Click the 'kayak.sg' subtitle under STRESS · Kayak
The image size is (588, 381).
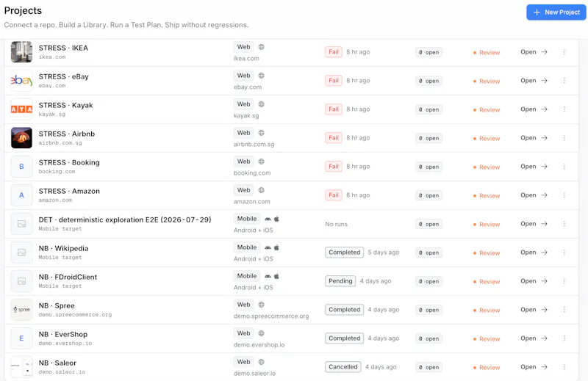click(x=51, y=115)
